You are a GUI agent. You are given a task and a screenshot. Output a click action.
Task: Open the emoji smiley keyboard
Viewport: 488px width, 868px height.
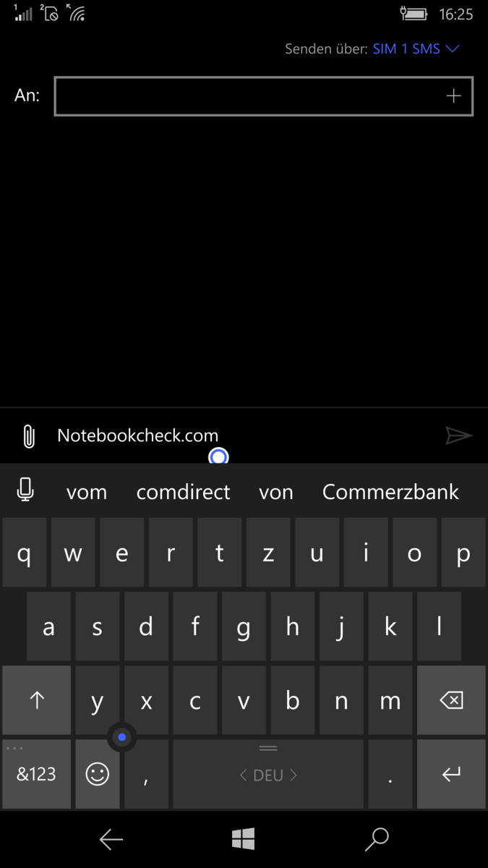click(x=97, y=774)
